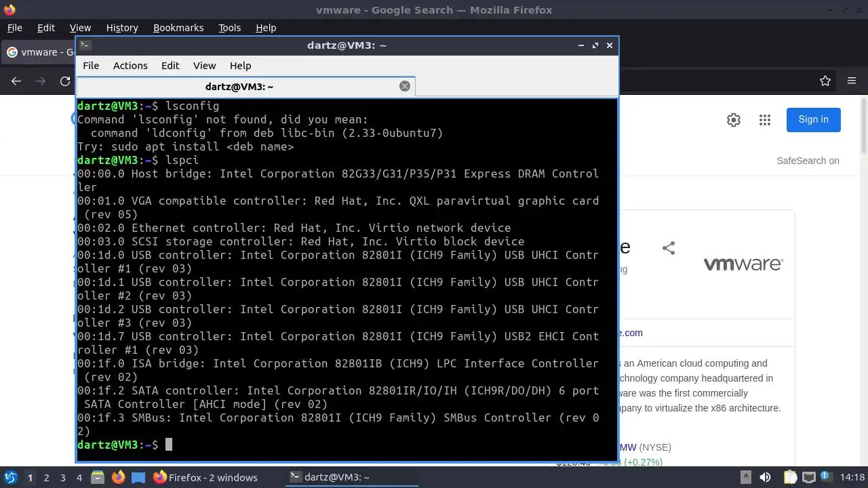This screenshot has width=868, height=488.
Task: Open the terminal Actions menu
Action: pos(130,66)
